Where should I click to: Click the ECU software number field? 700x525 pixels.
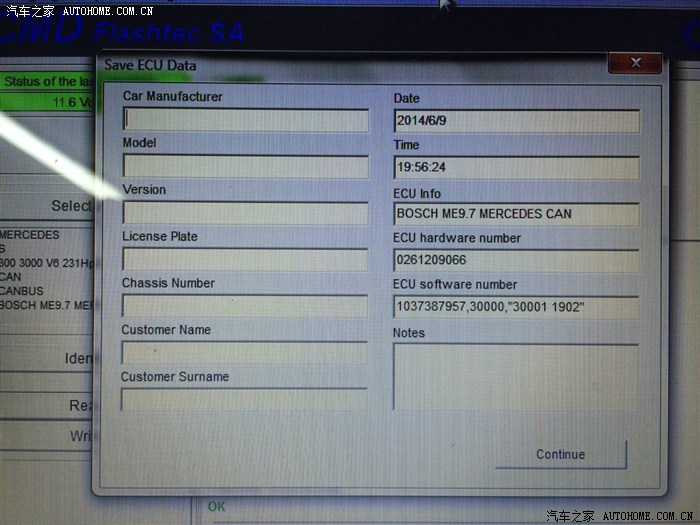click(x=516, y=307)
